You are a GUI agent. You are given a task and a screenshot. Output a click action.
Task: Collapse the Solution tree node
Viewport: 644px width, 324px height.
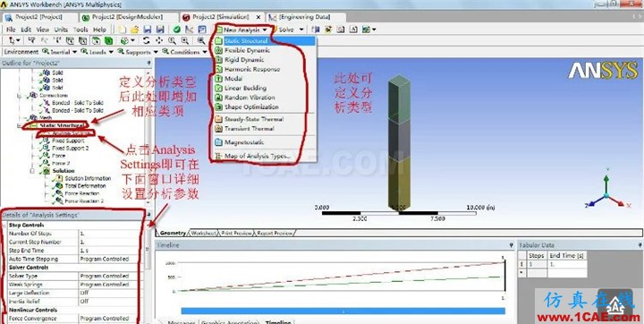(x=32, y=171)
